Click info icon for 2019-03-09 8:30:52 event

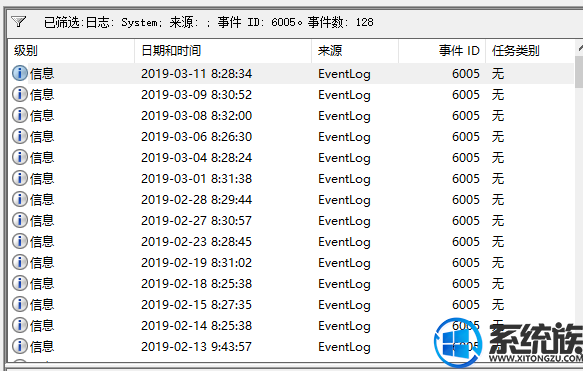tap(20, 94)
